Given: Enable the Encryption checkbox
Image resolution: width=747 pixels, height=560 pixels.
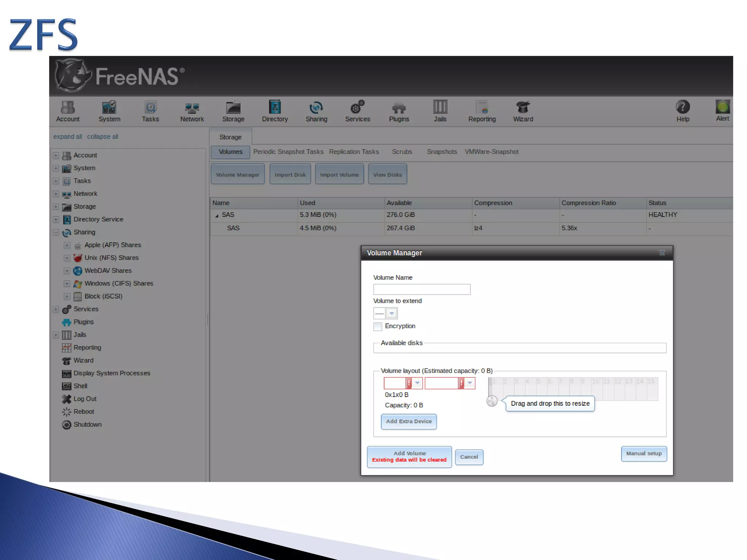Looking at the screenshot, I should (378, 326).
